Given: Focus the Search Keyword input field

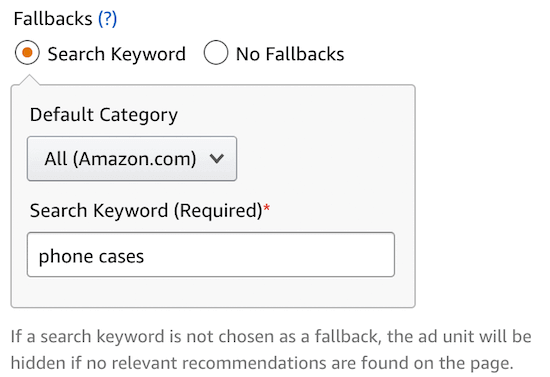Looking at the screenshot, I should 211,255.
